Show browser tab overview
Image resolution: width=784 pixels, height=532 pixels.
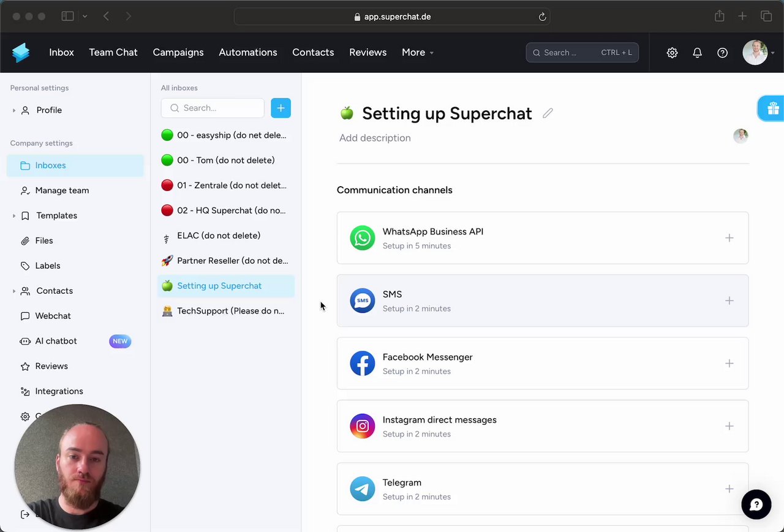click(x=766, y=17)
